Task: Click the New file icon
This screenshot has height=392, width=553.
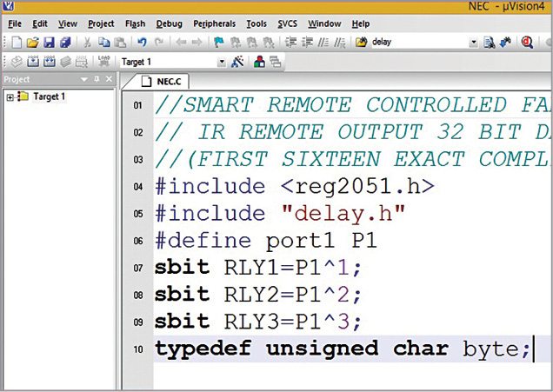Action: point(16,42)
